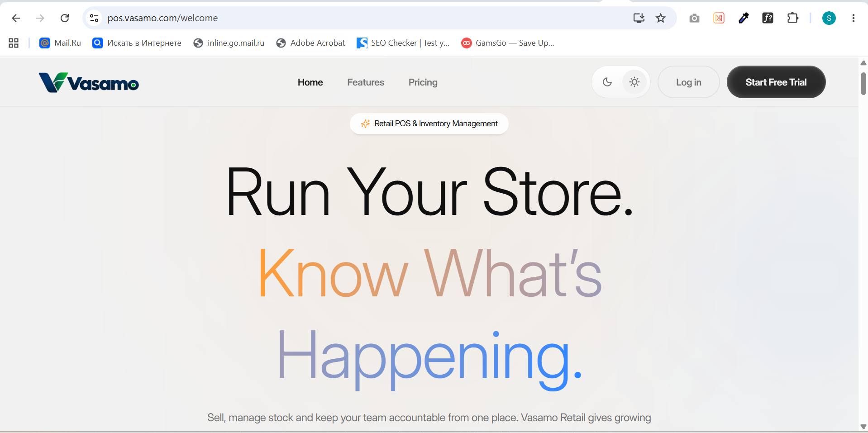Click the page scrollbar down arrow
Image resolution: width=868 pixels, height=433 pixels.
[863, 427]
